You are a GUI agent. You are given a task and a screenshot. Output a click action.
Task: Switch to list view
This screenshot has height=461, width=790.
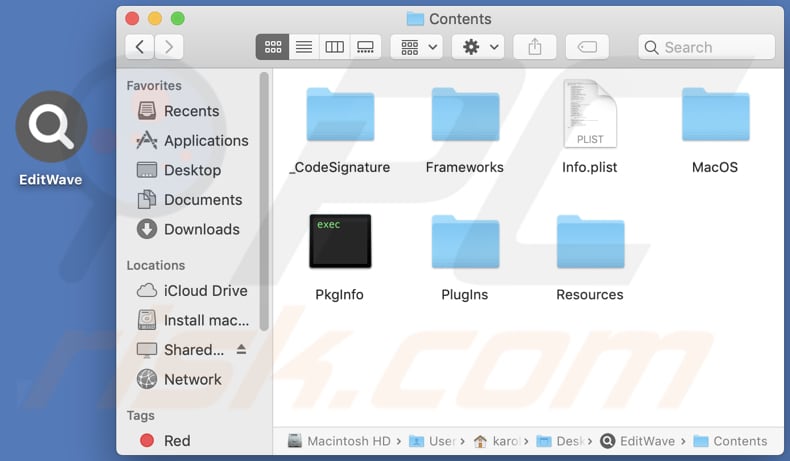tap(304, 47)
